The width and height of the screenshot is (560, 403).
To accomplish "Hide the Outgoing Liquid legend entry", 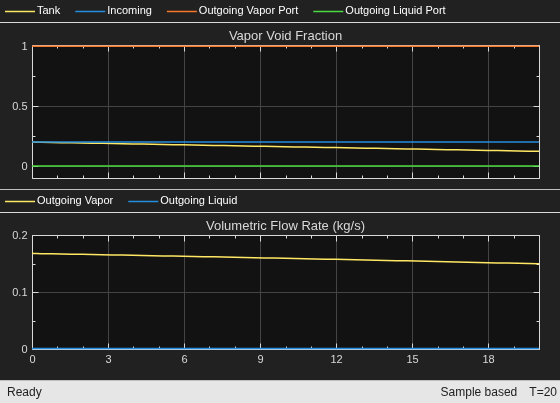I will pyautogui.click(x=182, y=200).
